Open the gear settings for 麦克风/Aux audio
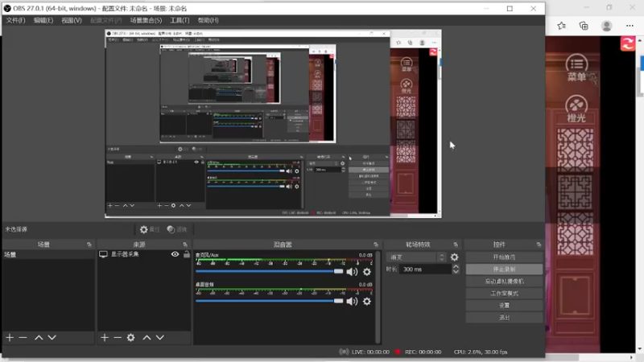The width and height of the screenshot is (644, 362). 367,272
